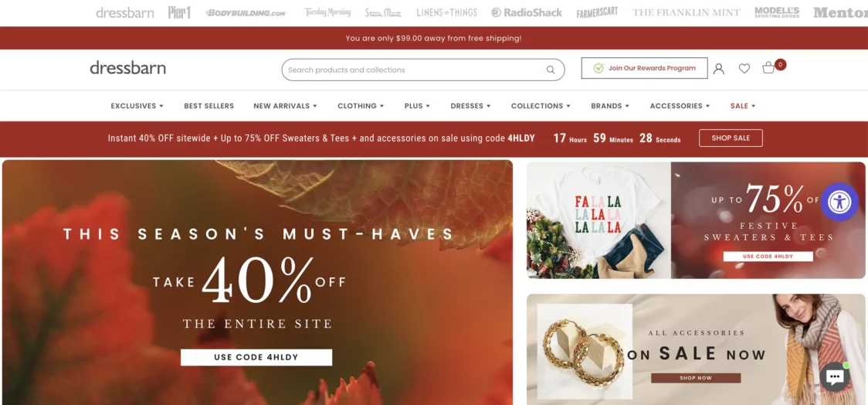This screenshot has height=405, width=868.
Task: Open the shopping cart icon
Action: tap(768, 68)
